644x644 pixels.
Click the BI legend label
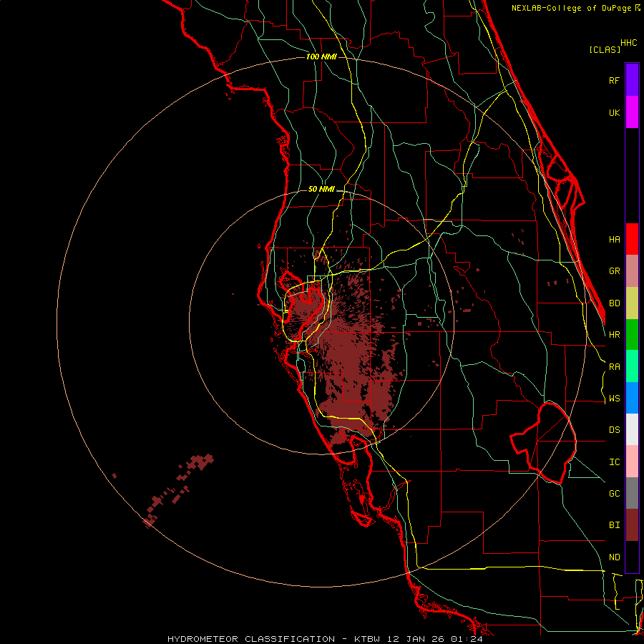click(x=614, y=525)
